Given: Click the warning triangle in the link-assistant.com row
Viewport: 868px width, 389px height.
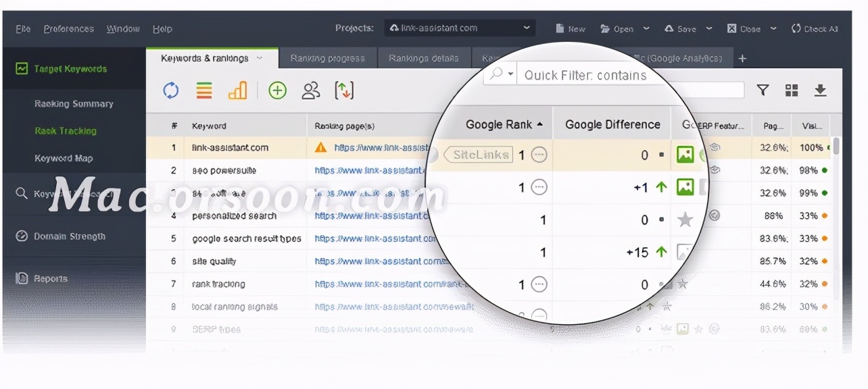Looking at the screenshot, I should (320, 147).
